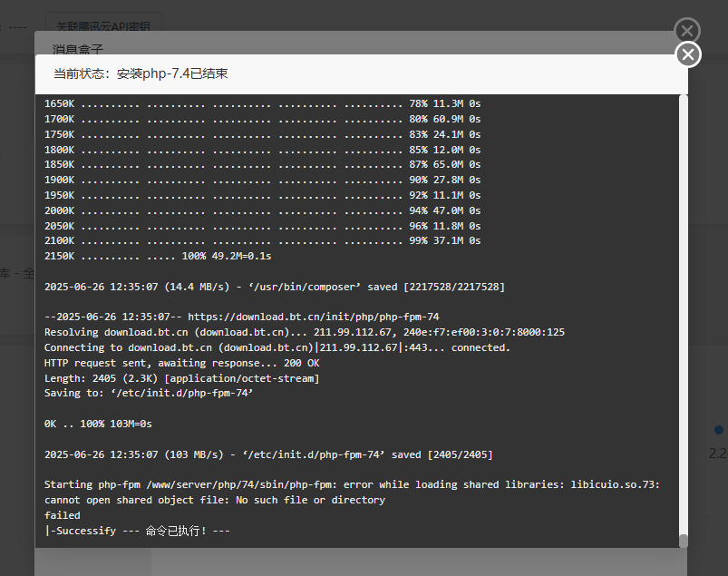Click the '2100K' 99% progress line
Image resolution: width=728 pixels, height=576 pixels.
tap(262, 240)
